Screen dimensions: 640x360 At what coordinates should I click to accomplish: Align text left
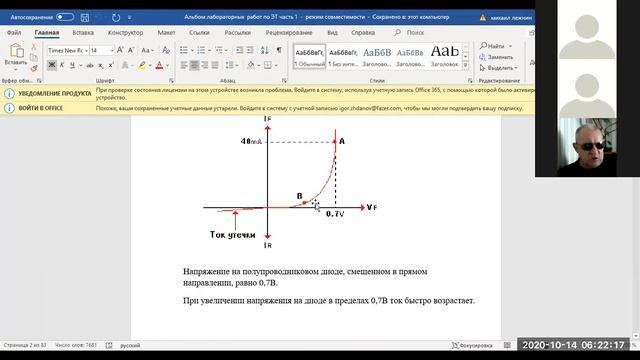pyautogui.click(x=184, y=65)
